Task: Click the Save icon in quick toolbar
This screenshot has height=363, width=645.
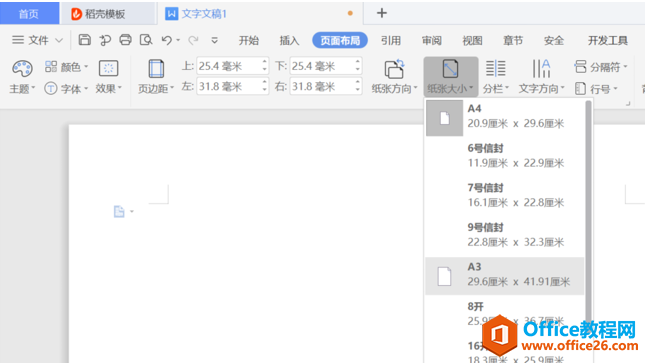Action: (x=84, y=40)
